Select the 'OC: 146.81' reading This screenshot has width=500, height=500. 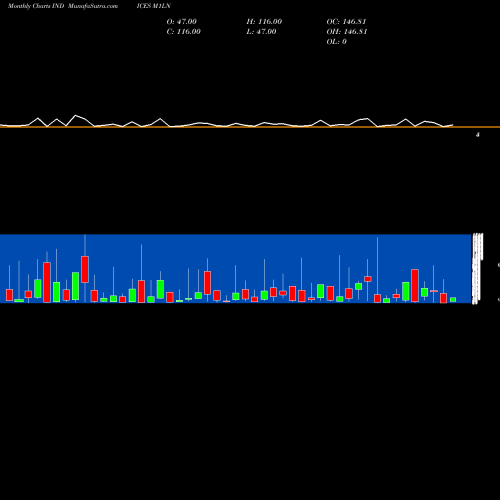click(x=347, y=22)
